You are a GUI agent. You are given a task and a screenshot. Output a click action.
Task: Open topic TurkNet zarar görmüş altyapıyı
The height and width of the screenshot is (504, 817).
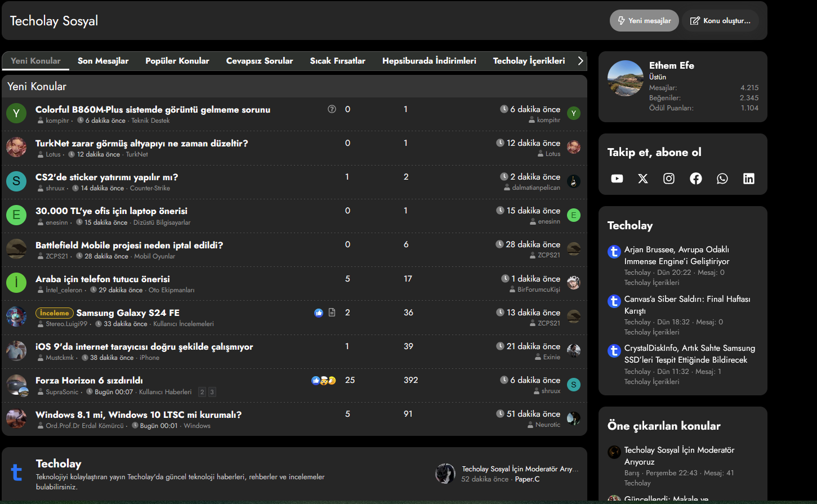point(142,143)
